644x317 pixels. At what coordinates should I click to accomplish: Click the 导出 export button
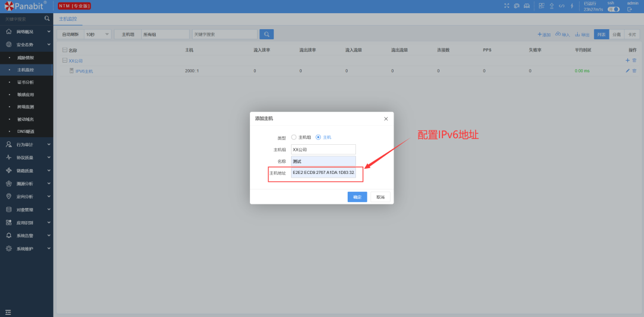coord(583,35)
